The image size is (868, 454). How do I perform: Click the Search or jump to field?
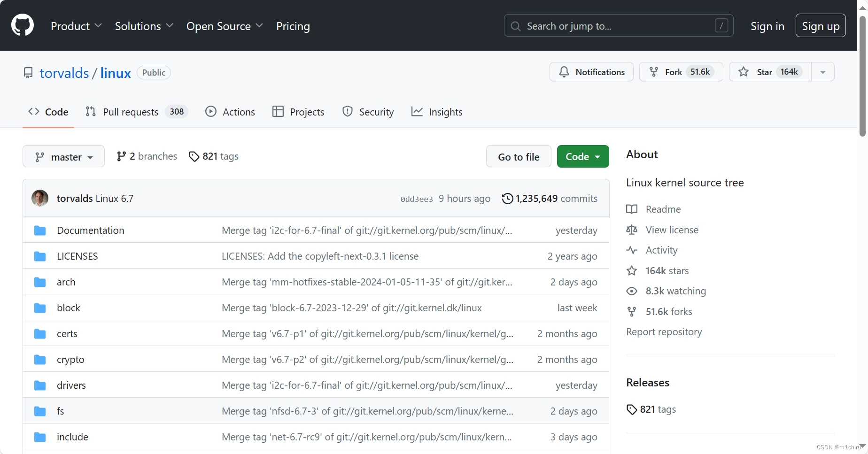[x=619, y=26]
